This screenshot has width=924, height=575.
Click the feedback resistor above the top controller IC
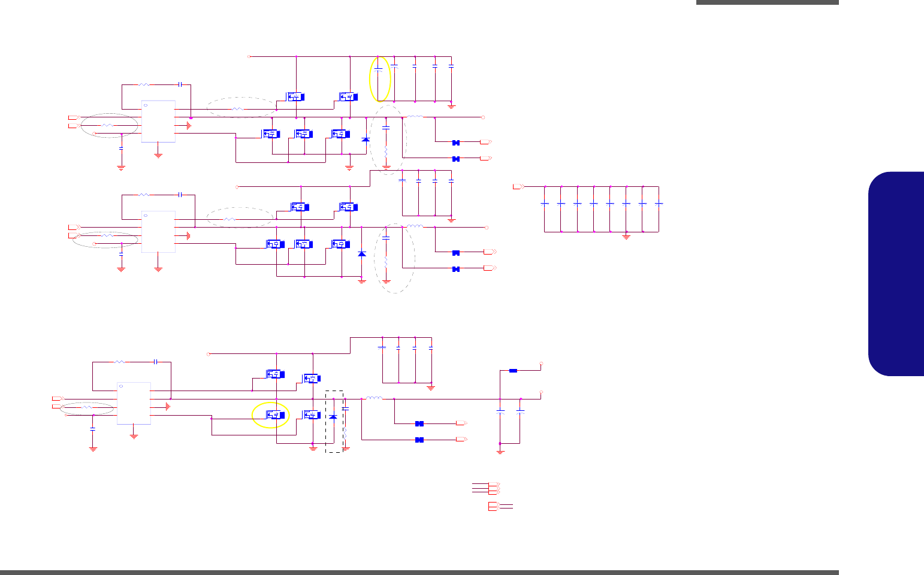(x=144, y=84)
